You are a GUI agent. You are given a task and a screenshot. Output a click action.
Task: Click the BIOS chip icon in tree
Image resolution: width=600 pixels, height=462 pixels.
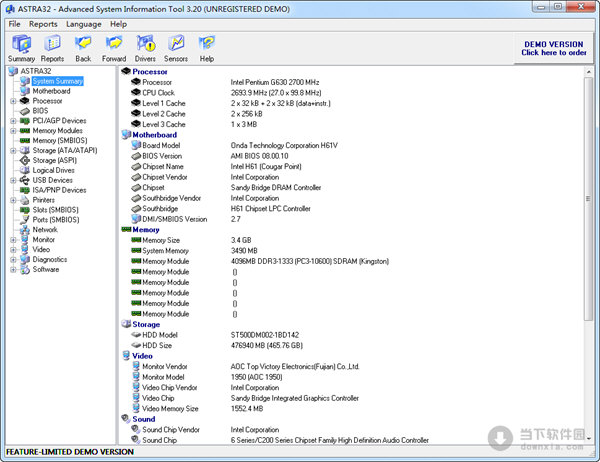[x=25, y=111]
